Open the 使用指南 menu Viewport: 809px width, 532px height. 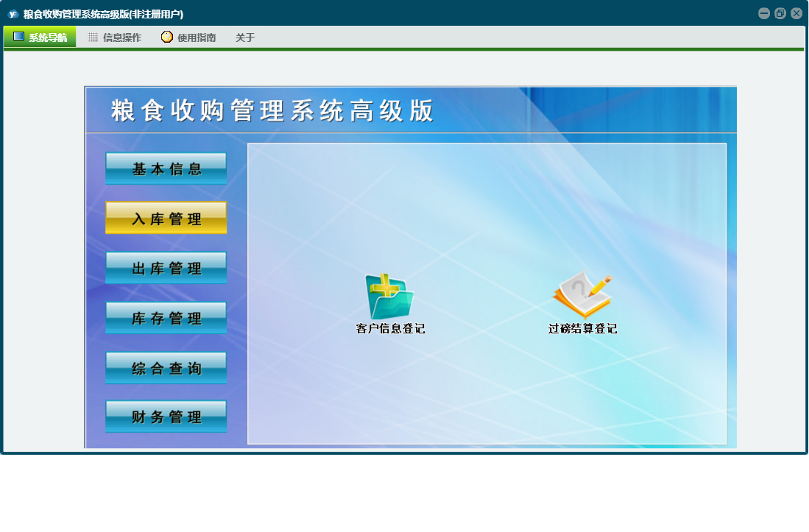(189, 37)
